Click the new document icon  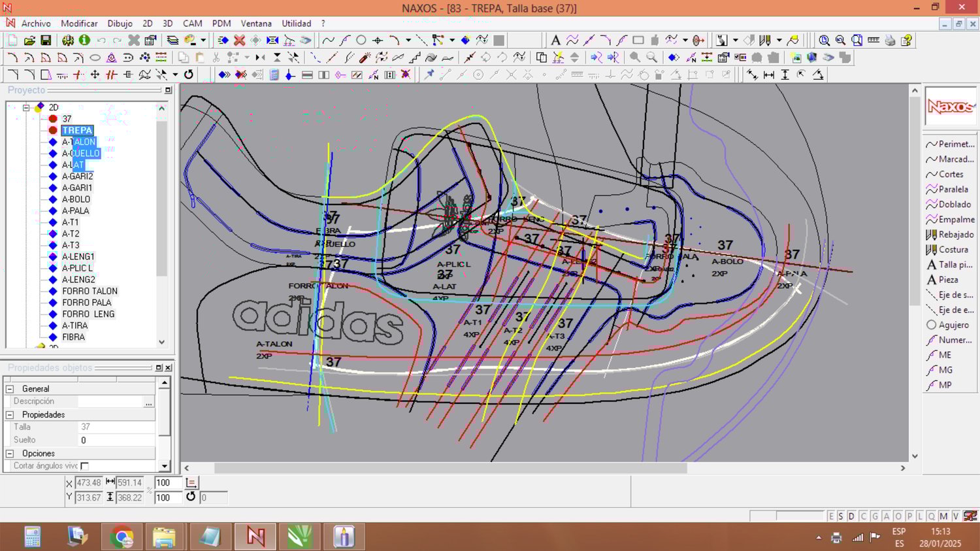[x=12, y=41]
